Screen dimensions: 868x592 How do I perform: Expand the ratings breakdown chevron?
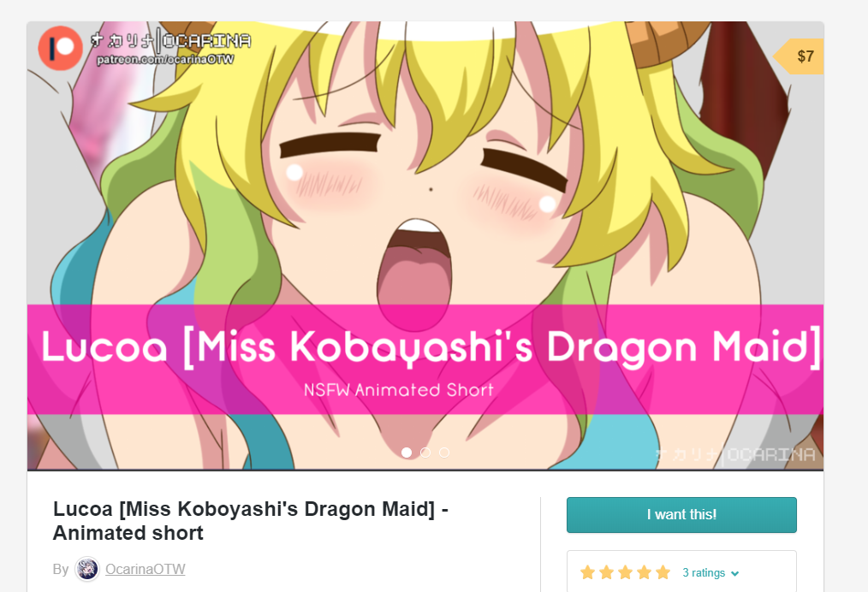735,573
